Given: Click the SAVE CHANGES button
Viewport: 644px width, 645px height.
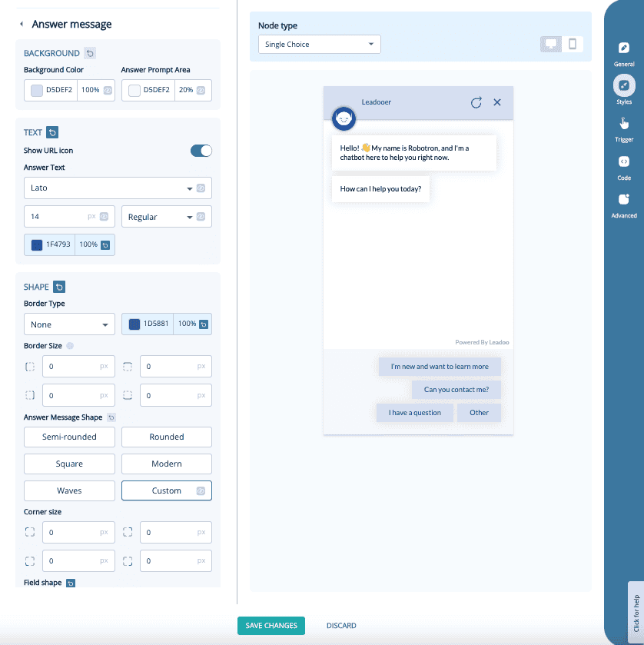Looking at the screenshot, I should (x=271, y=625).
